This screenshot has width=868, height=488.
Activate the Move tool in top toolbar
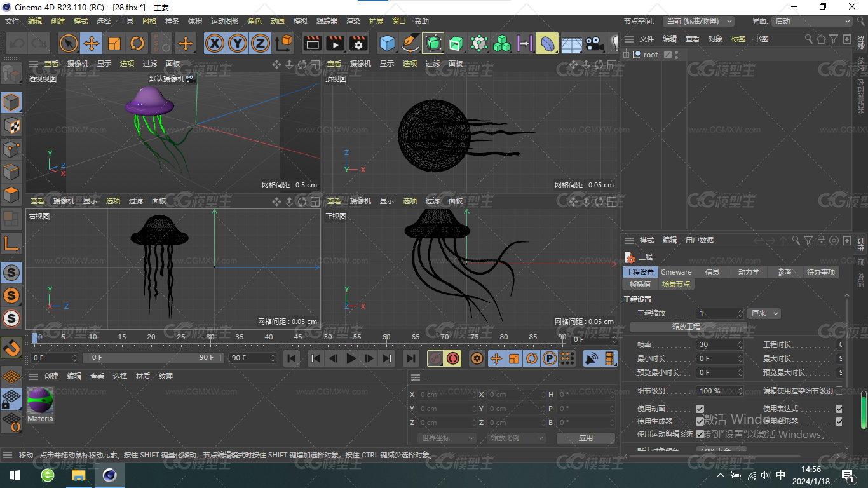point(92,43)
